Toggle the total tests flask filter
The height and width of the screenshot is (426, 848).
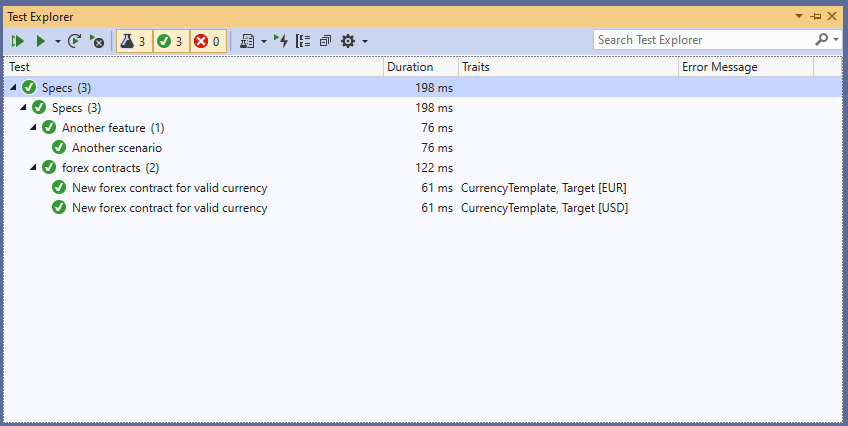tap(134, 41)
